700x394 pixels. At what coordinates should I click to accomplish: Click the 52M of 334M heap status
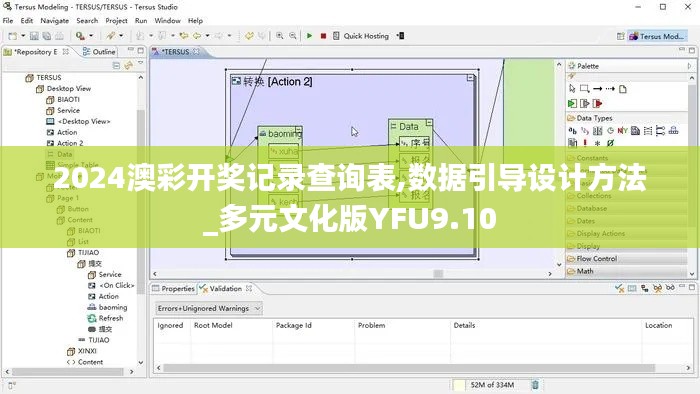click(492, 385)
